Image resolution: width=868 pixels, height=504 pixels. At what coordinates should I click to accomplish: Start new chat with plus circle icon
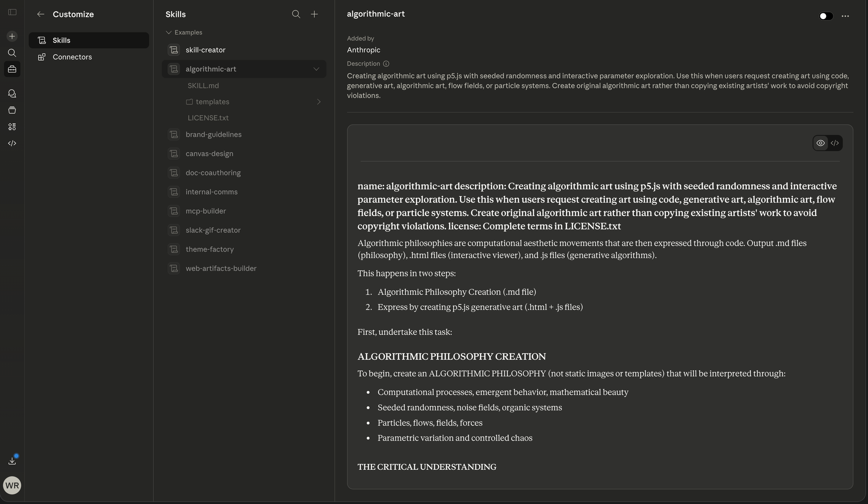(x=12, y=36)
